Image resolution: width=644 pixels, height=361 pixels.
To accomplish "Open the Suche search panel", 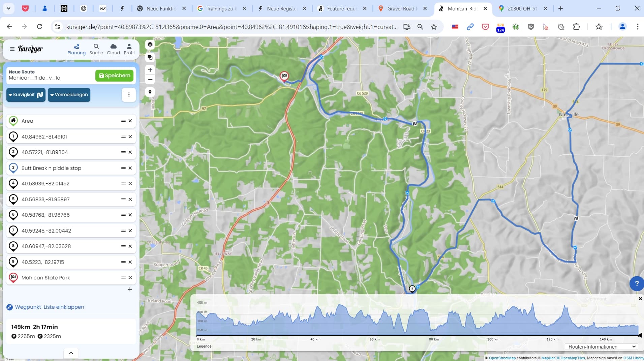I will pyautogui.click(x=96, y=49).
